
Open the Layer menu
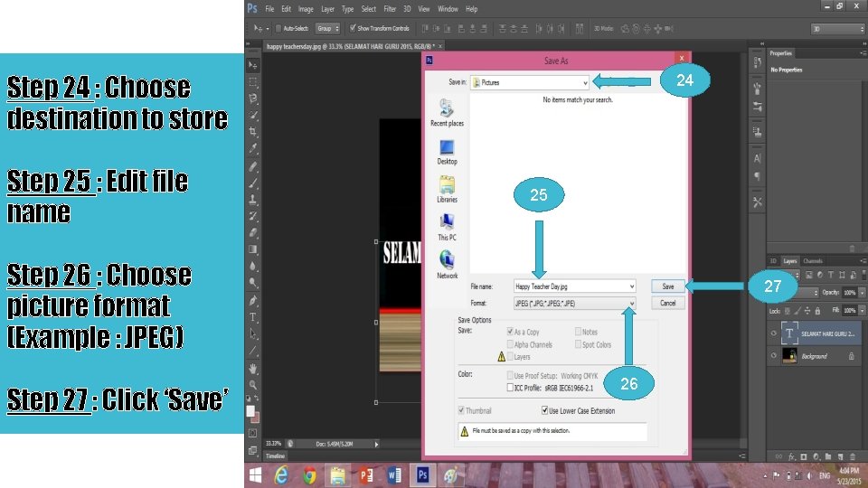pos(327,9)
